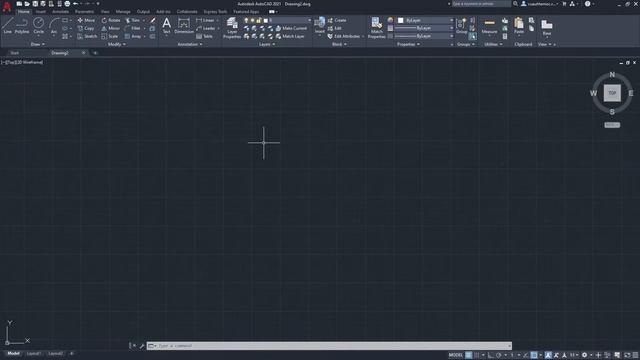
Task: Click Make Current layer button
Action: point(291,28)
